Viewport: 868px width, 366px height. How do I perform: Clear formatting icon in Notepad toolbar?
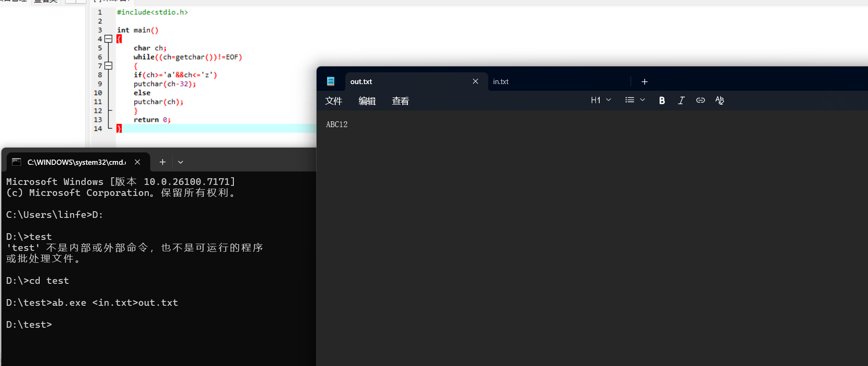click(x=719, y=100)
